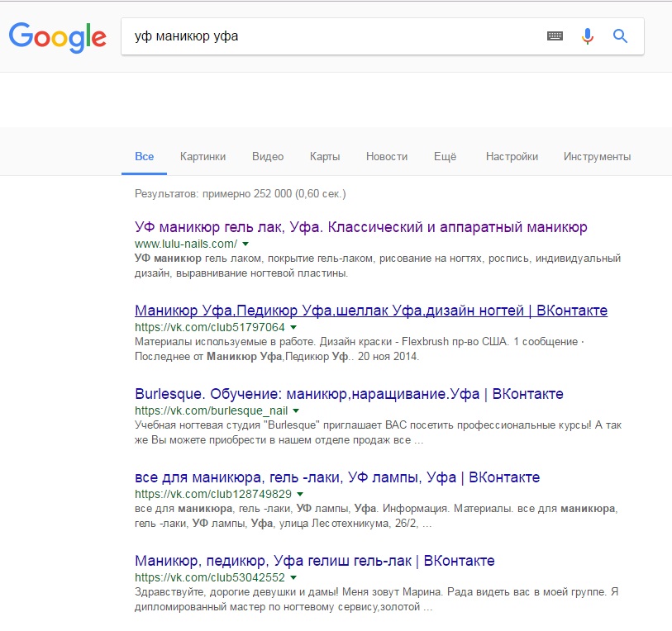Show search 'Инструменты'
This screenshot has height=631, width=672.
[597, 156]
